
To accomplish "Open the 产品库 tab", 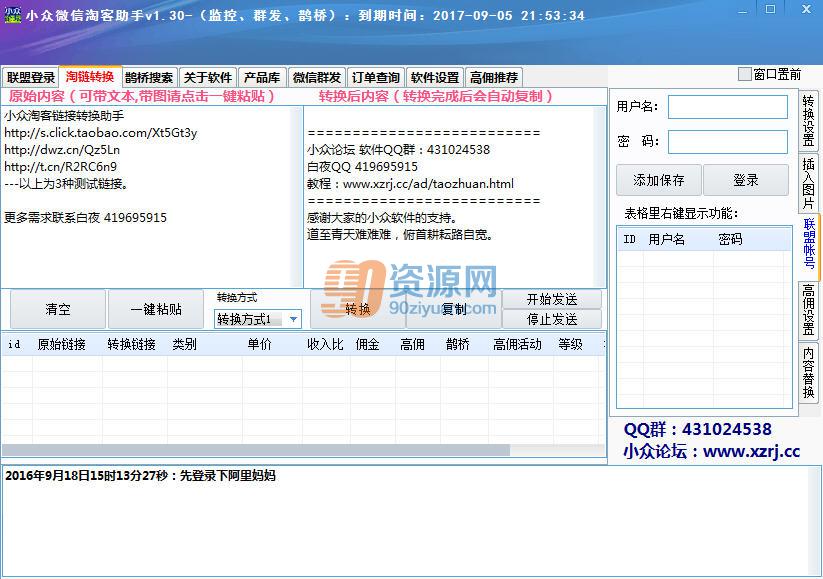I will point(262,78).
